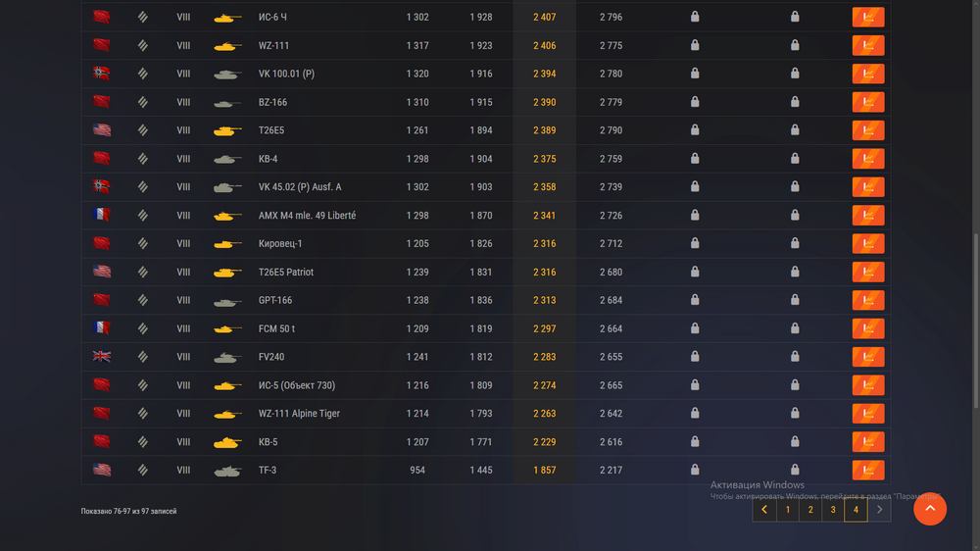Switch to page 1 in pagination
This screenshot has height=551, width=980.
(788, 510)
